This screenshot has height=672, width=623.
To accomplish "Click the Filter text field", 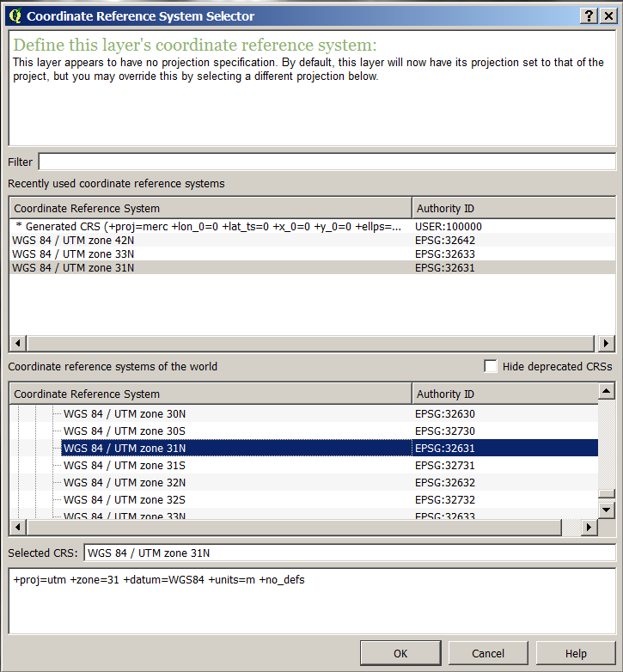I will (327, 162).
